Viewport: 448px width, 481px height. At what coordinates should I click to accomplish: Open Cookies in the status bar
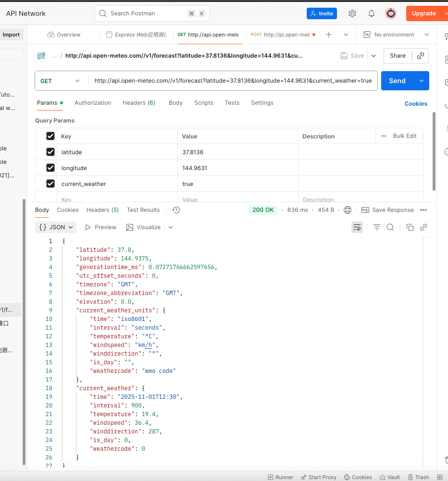(358, 477)
